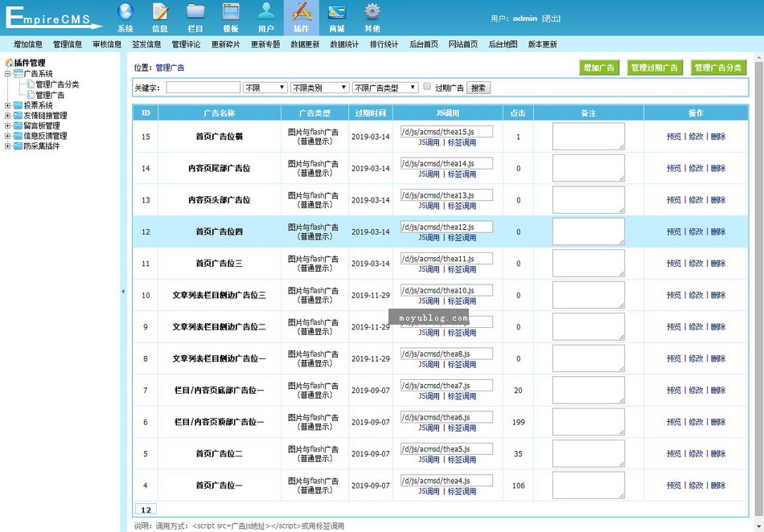
Task: Click the 广告名称 column header
Action: [220, 113]
